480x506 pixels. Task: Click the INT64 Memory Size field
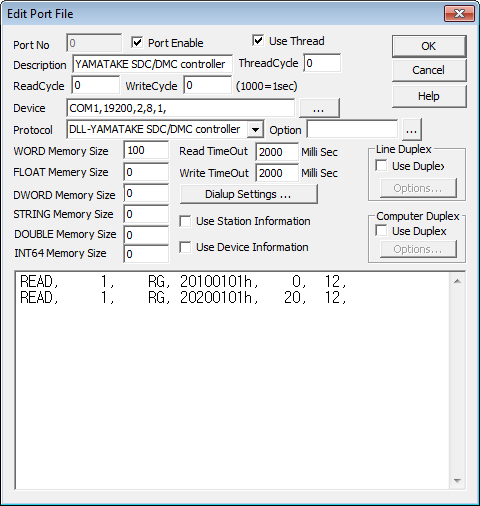tap(146, 254)
